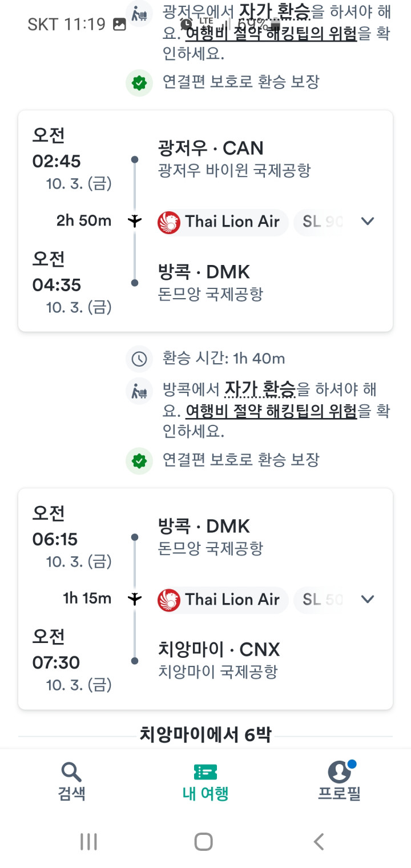The image size is (411, 868).
Task: Tap the green shield badge for Guangzhou connection protection
Action: pyautogui.click(x=139, y=82)
